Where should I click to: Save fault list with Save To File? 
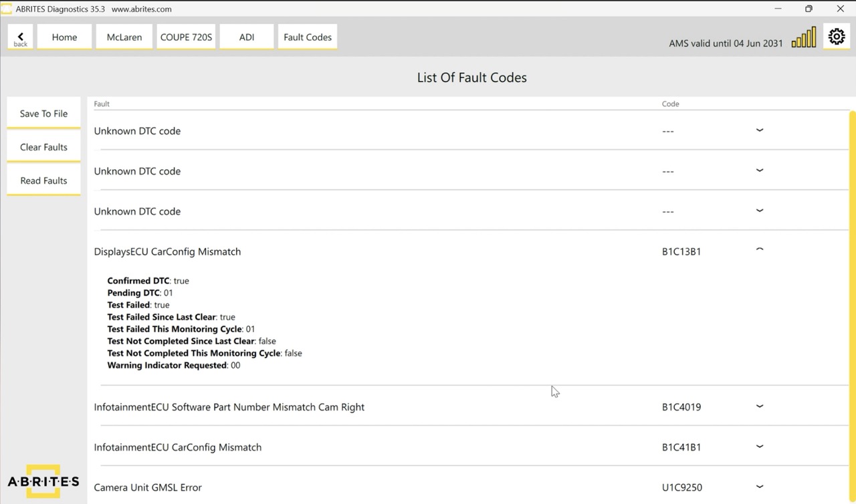pos(43,114)
